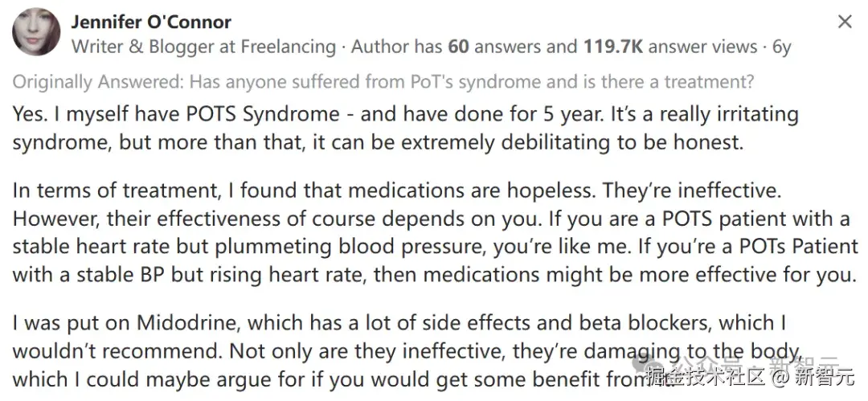The image size is (868, 401).
Task: Click the paragraph starting with Yes. I myself
Action: pos(406,129)
